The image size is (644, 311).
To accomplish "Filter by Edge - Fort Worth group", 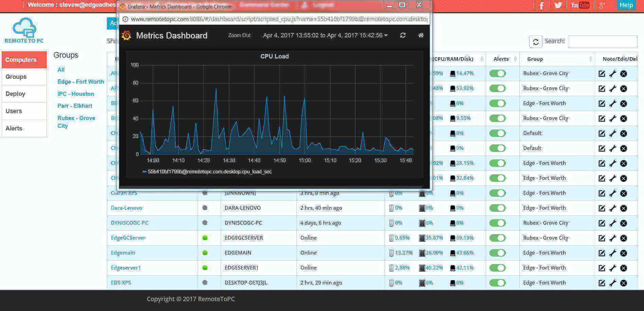I will (x=80, y=82).
